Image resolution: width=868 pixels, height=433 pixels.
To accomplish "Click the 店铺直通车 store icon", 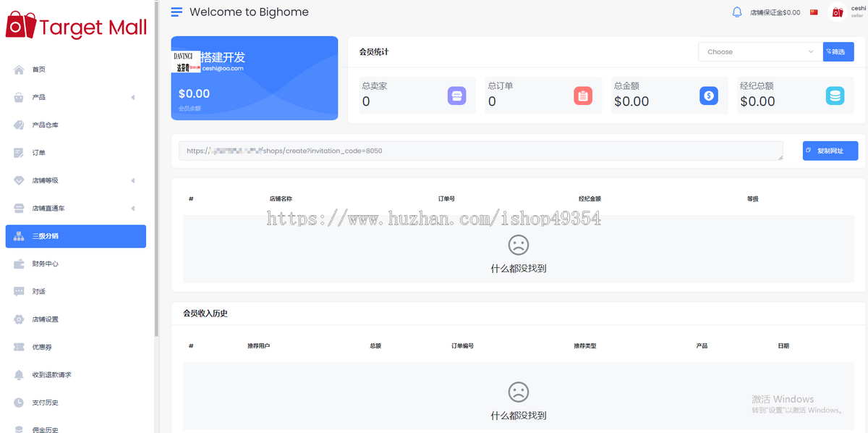I will 19,209.
